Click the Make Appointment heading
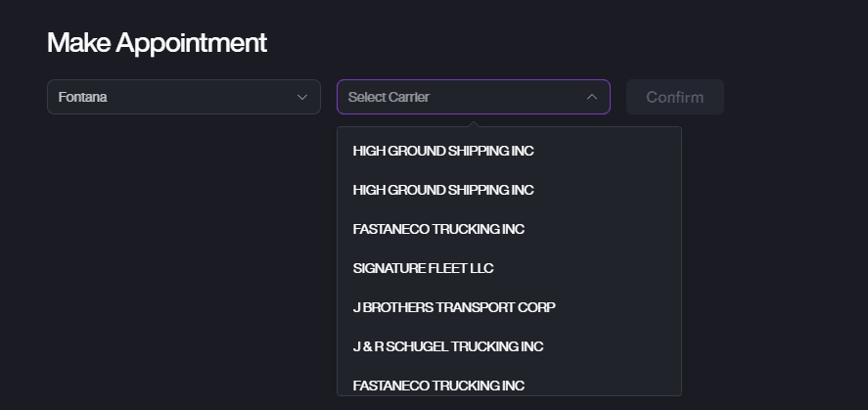The width and height of the screenshot is (868, 410). 157,43
